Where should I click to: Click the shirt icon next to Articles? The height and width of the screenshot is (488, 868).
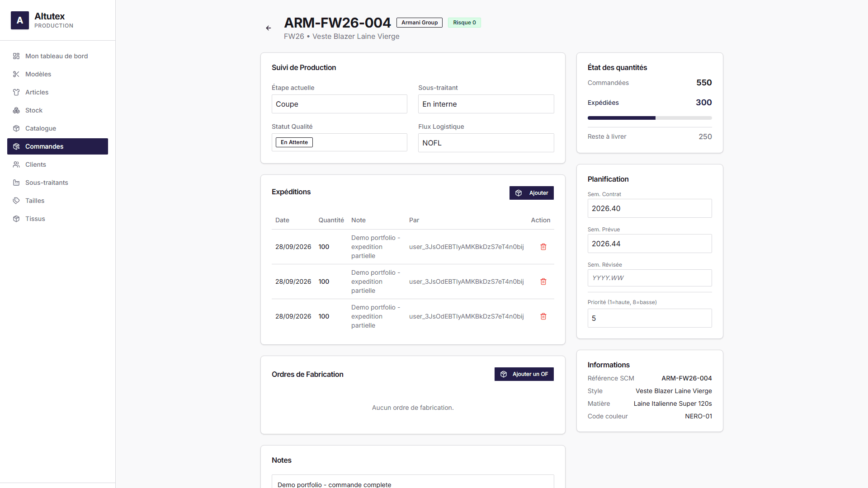coord(16,92)
